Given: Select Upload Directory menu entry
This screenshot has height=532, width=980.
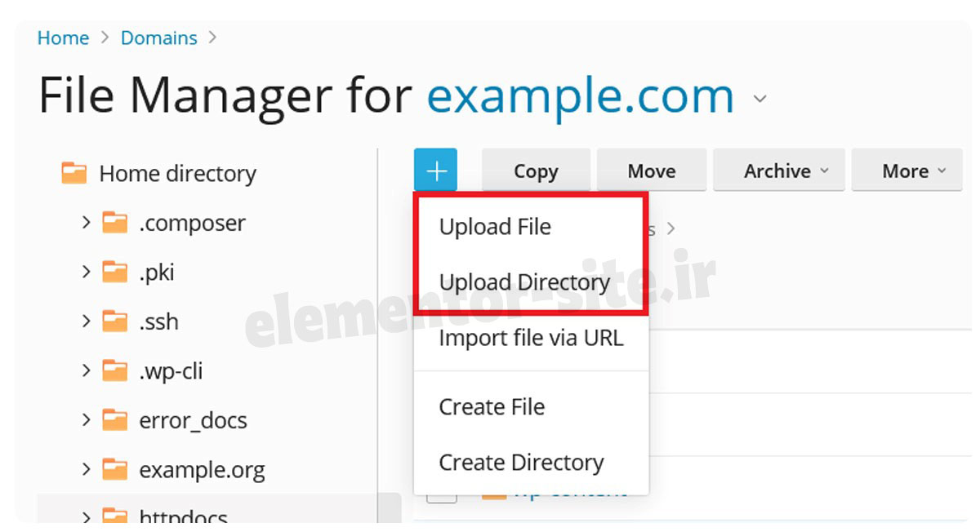Looking at the screenshot, I should point(524,282).
